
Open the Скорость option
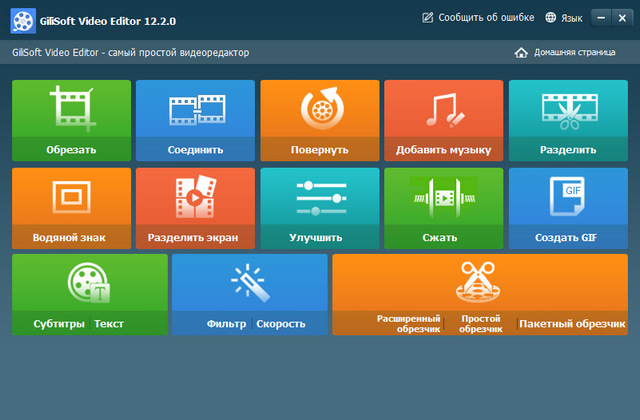click(281, 324)
